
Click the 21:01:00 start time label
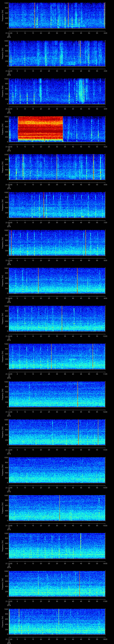coord(9,33)
